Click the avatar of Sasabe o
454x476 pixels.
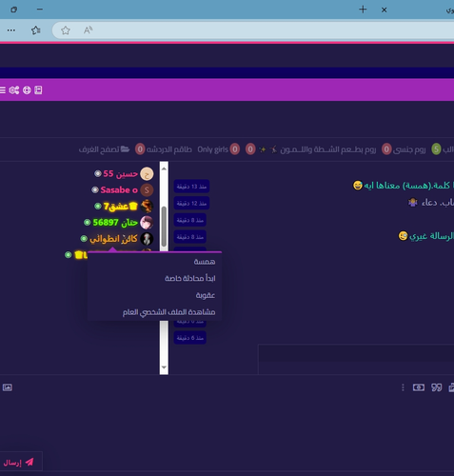pyautogui.click(x=147, y=190)
